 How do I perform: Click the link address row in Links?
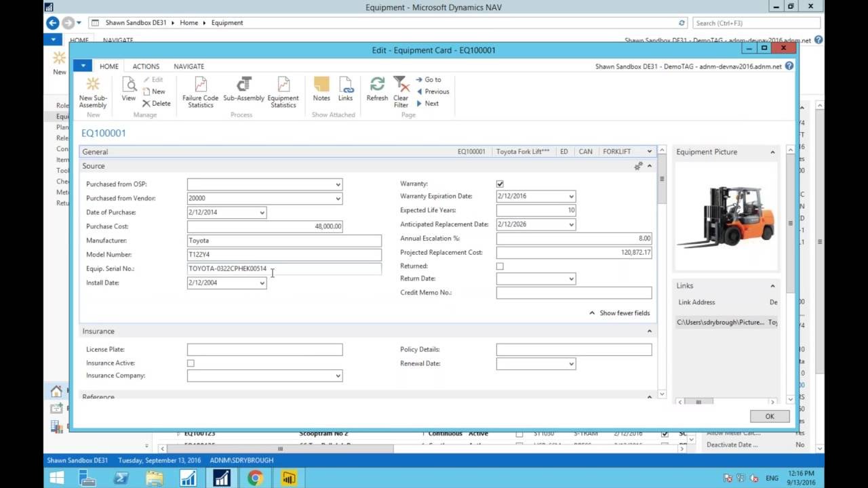coord(727,323)
